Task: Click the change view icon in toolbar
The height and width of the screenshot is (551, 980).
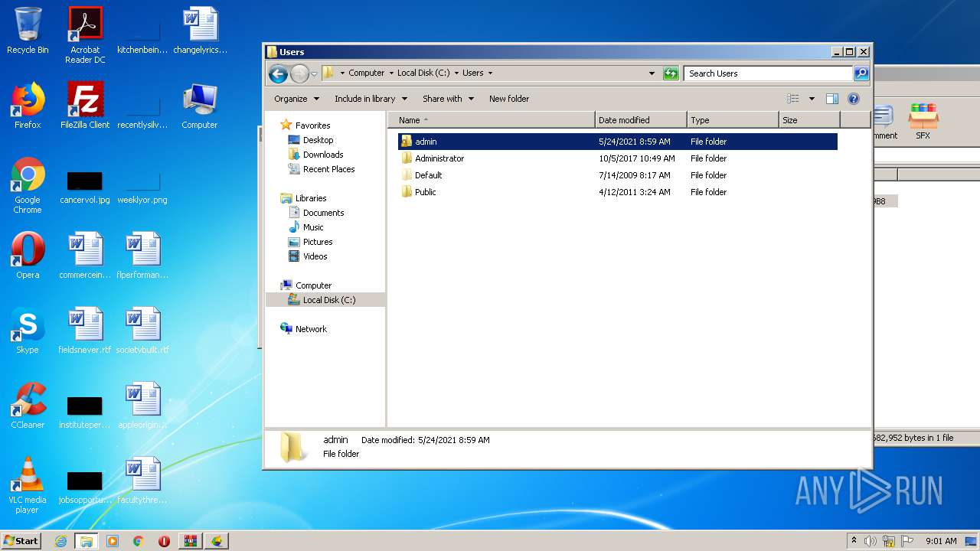Action: click(x=793, y=99)
